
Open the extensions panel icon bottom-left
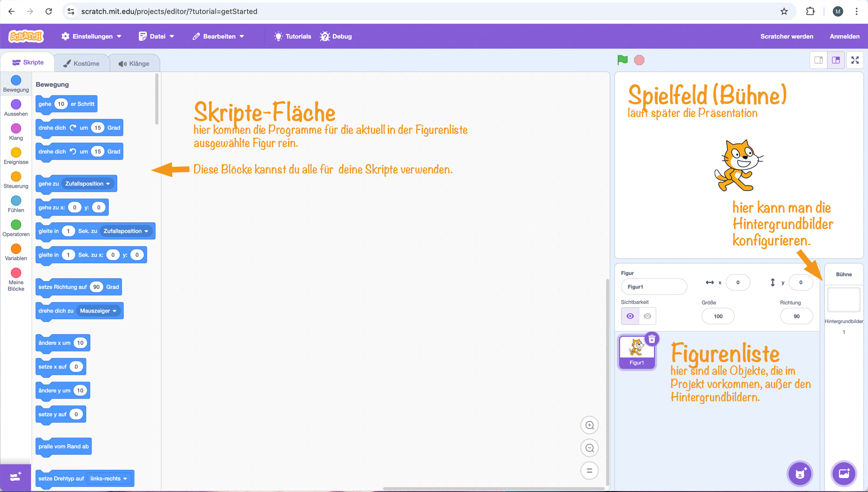(x=15, y=477)
